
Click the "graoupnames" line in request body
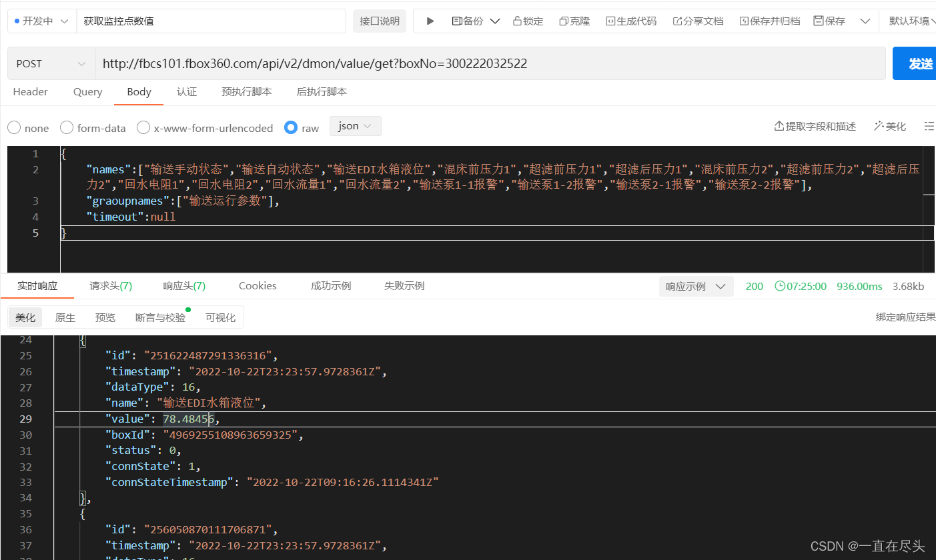[x=183, y=201]
